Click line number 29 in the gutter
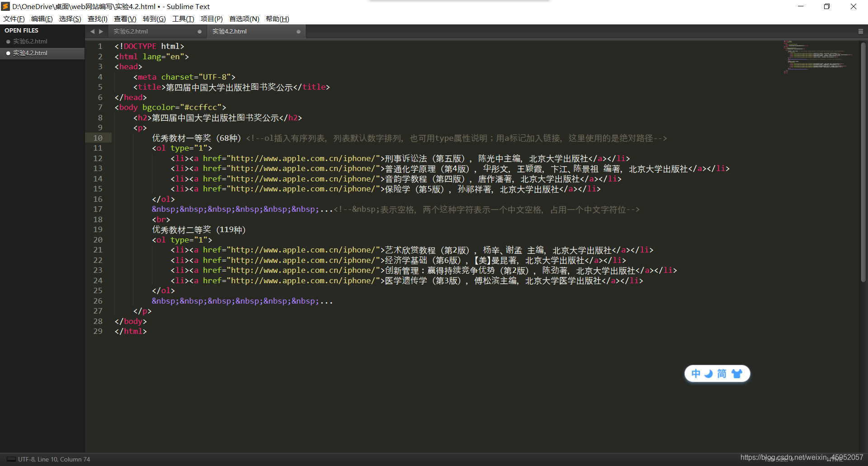Image resolution: width=868 pixels, height=466 pixels. [x=98, y=331]
